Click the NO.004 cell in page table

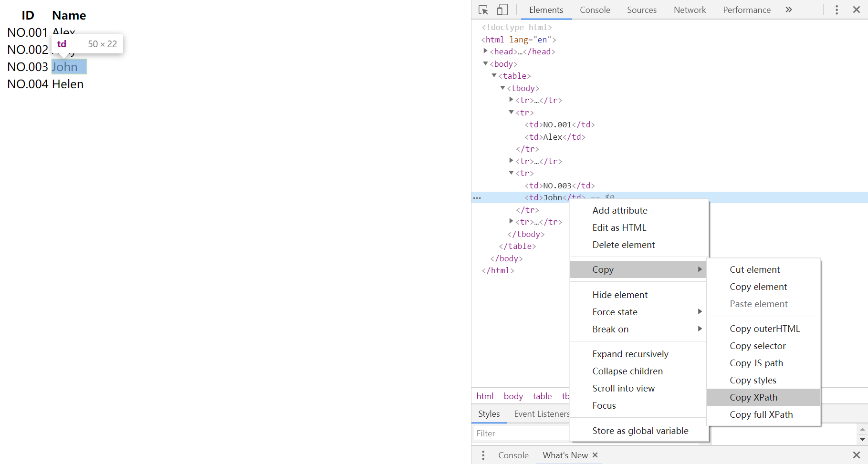28,84
